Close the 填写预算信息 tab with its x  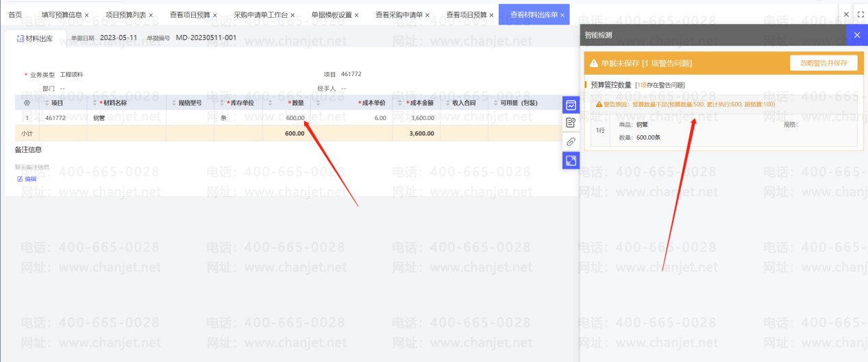coord(87,14)
